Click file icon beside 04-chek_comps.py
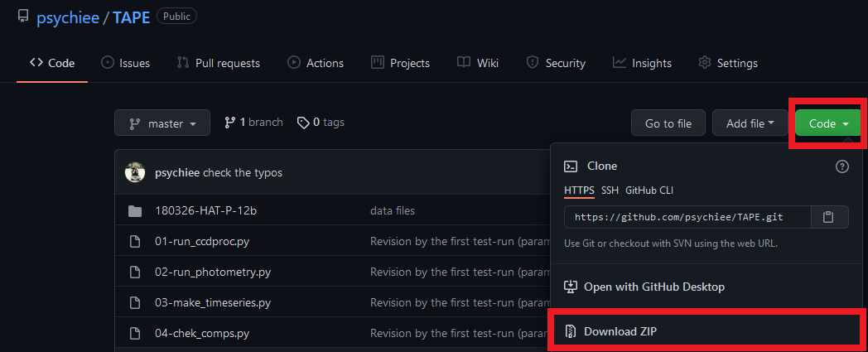The height and width of the screenshot is (352, 868). (x=134, y=334)
